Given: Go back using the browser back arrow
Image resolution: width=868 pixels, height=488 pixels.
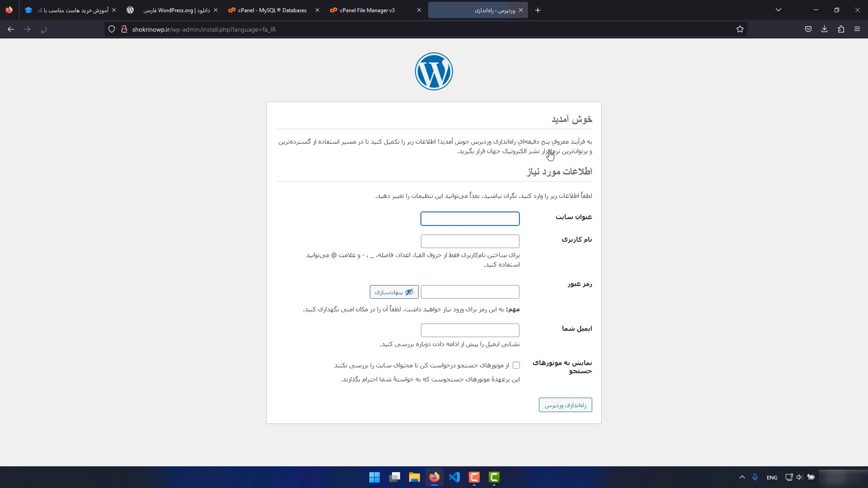Looking at the screenshot, I should [11, 29].
